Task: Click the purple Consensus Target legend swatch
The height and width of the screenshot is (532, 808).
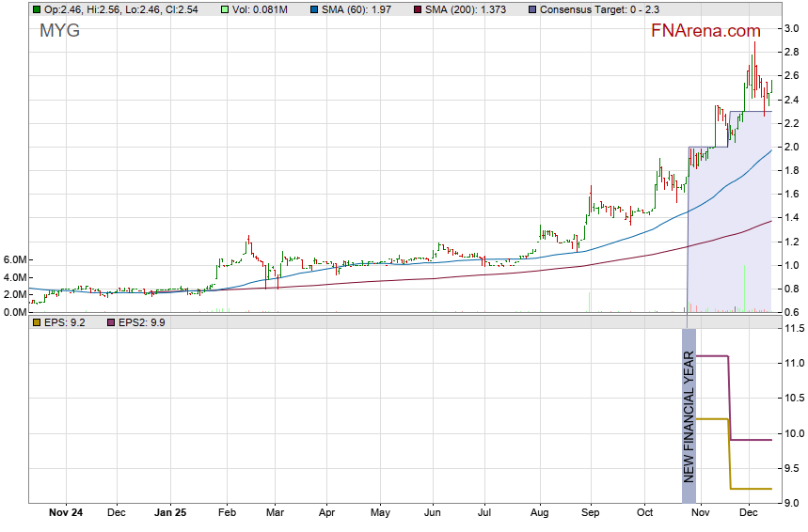Action: (532, 9)
